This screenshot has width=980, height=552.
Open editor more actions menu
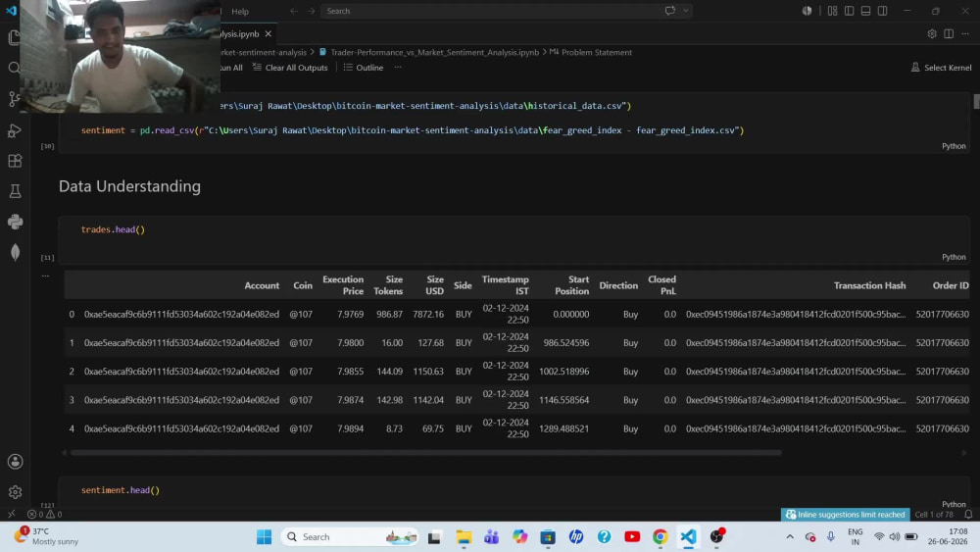coord(965,33)
